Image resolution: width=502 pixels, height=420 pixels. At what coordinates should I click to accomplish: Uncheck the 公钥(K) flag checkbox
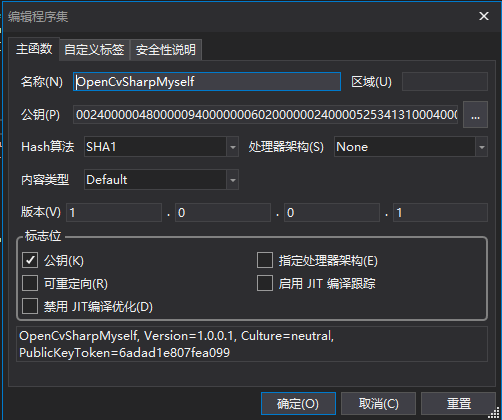tap(30, 260)
